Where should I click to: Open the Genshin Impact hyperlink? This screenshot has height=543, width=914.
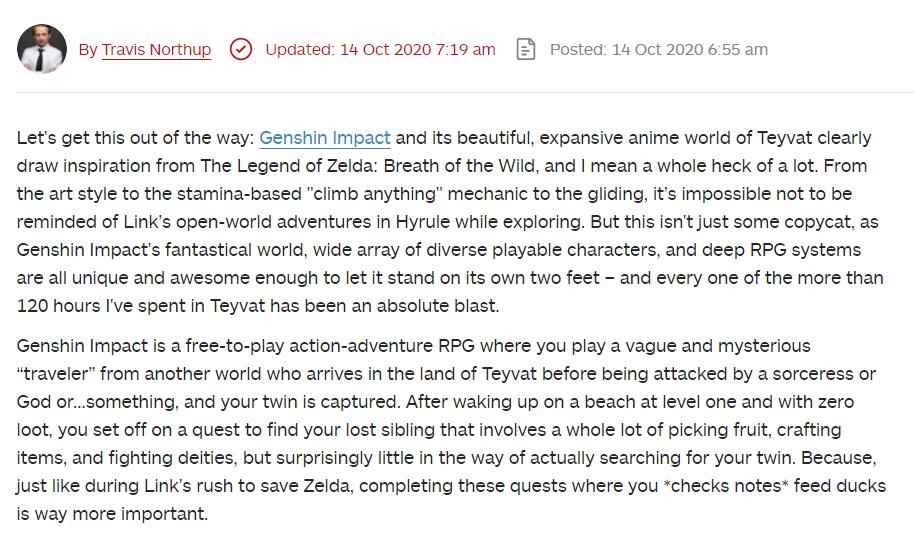click(x=325, y=138)
